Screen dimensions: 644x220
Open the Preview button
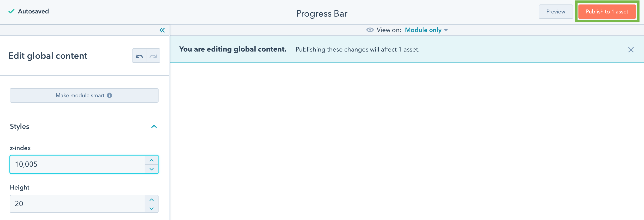point(556,12)
